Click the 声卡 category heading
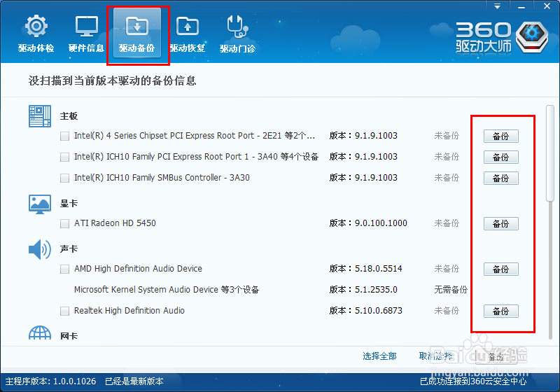560x392 pixels. coord(69,248)
